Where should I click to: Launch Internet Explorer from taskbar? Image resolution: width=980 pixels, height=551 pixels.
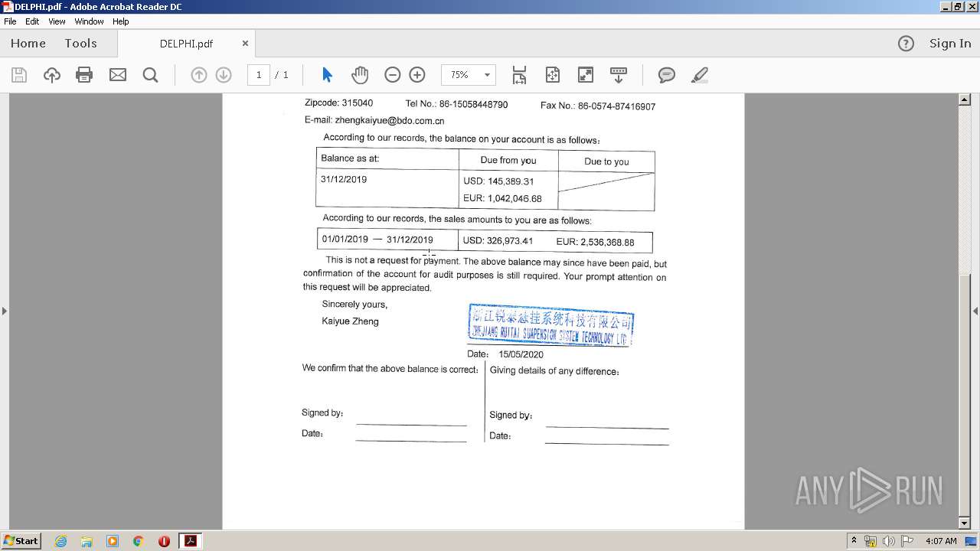[60, 541]
